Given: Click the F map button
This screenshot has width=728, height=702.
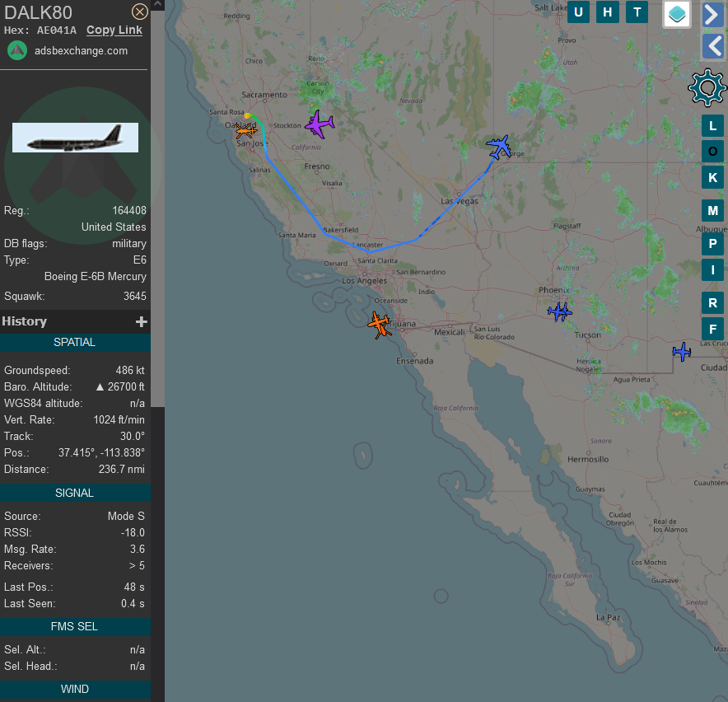Looking at the screenshot, I should (x=712, y=330).
